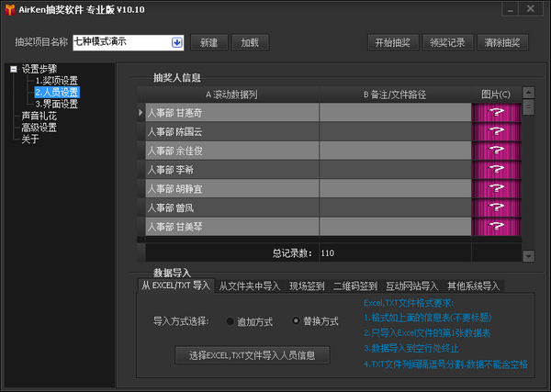Click the 开始抽奖 button
This screenshot has height=392, width=551.
pos(393,42)
